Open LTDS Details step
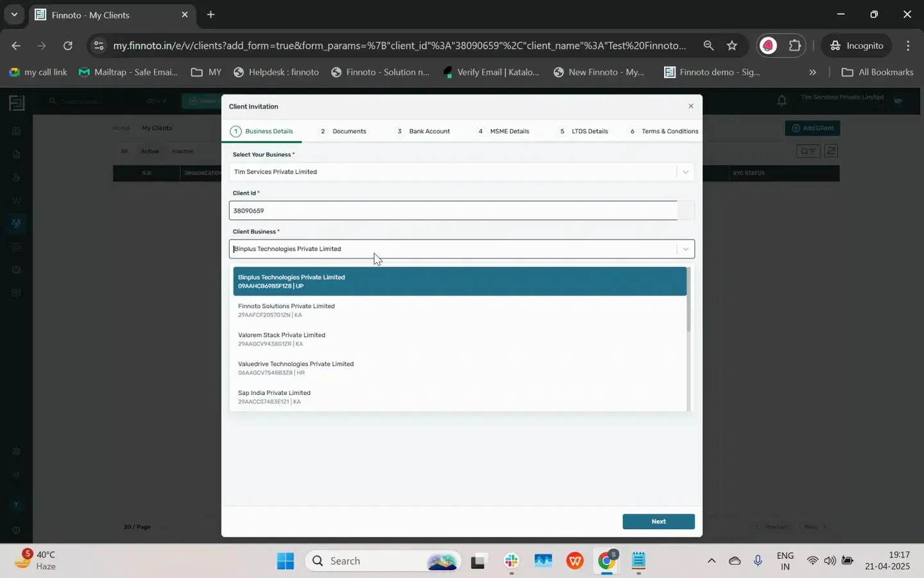 (x=584, y=131)
